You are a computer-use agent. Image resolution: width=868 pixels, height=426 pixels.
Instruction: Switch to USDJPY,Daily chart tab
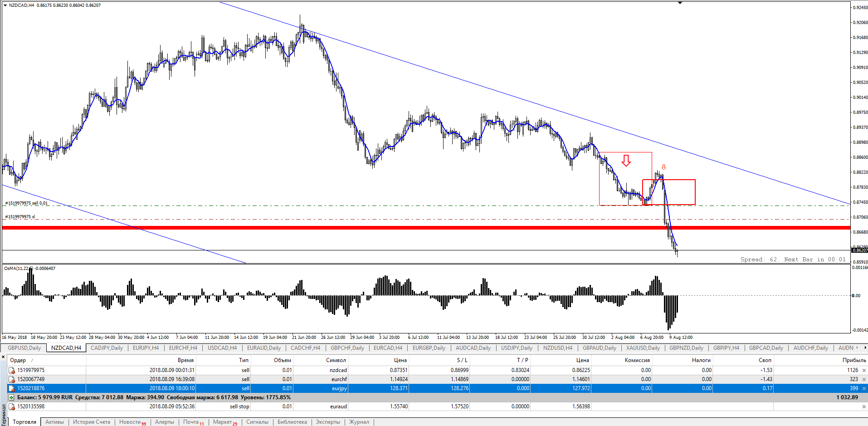tap(517, 348)
